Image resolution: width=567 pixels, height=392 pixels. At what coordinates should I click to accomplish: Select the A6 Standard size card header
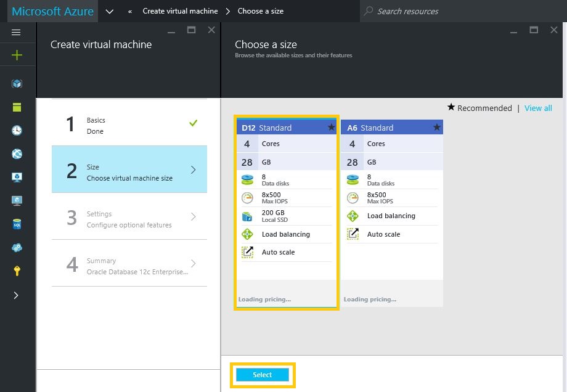tap(391, 128)
